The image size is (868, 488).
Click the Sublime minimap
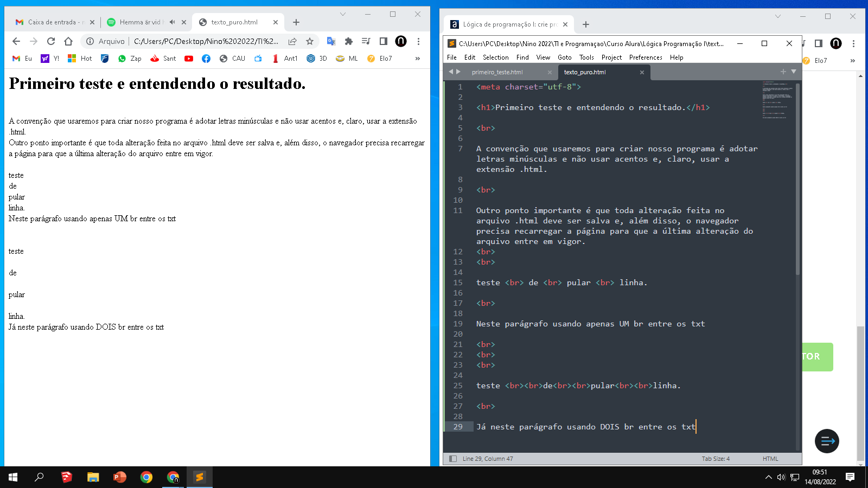(777, 100)
